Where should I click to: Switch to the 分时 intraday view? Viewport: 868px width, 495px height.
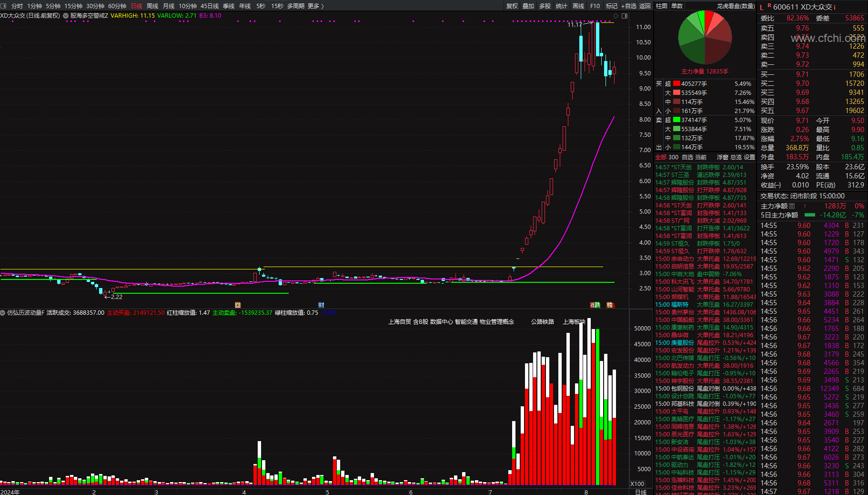[x=17, y=6]
